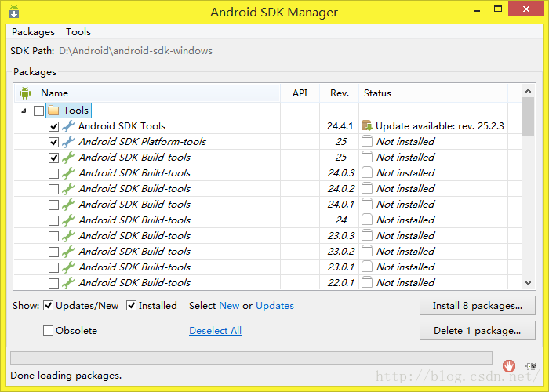Click Not installed status icon for Platform-tools

pyautogui.click(x=366, y=141)
